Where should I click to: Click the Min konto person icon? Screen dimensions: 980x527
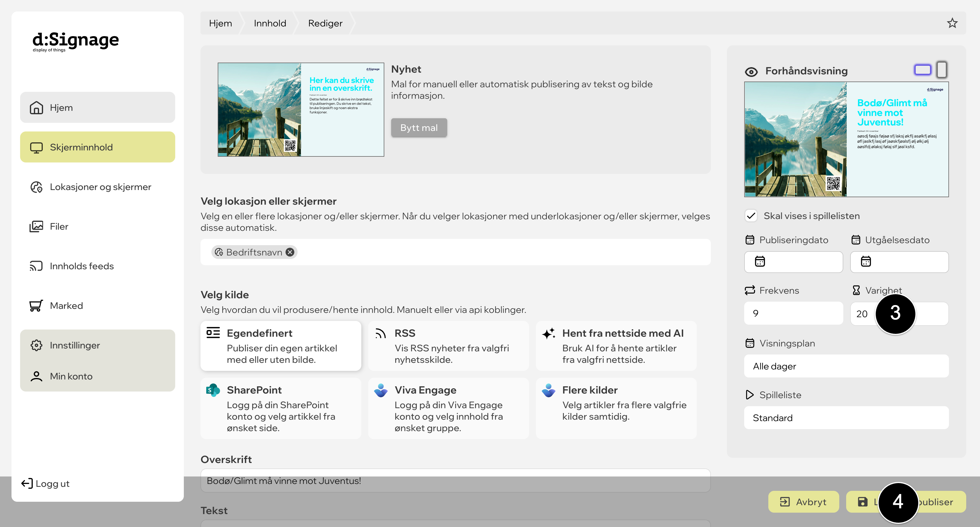pyautogui.click(x=36, y=376)
